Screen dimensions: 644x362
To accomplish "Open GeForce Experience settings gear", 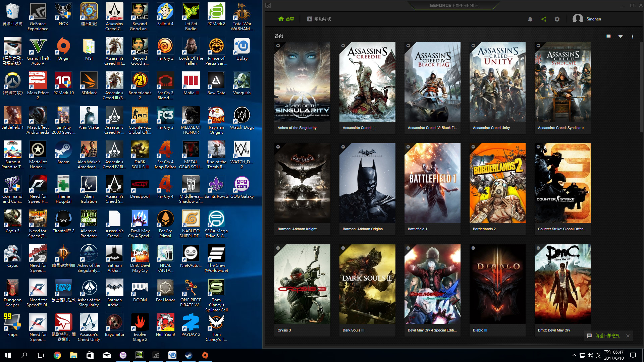I will coord(557,19).
